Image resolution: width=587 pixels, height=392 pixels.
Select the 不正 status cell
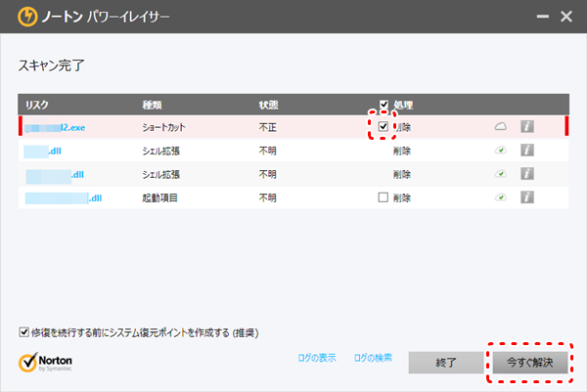coord(267,127)
